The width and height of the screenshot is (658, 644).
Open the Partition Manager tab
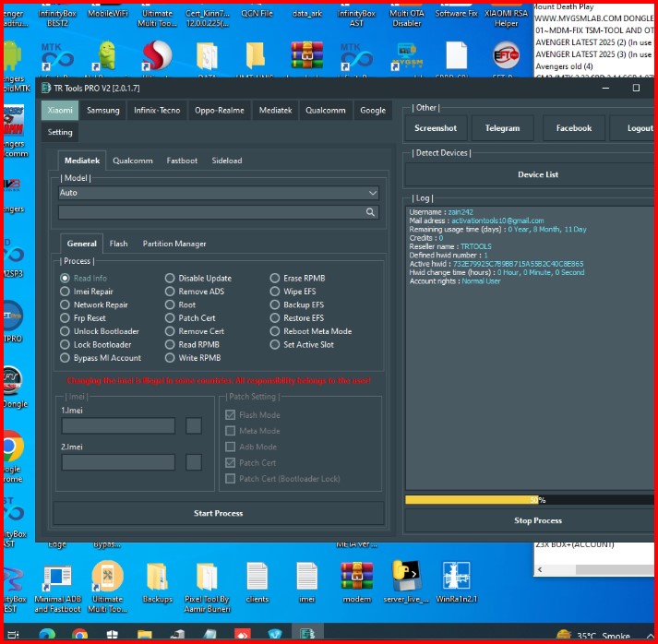click(x=174, y=244)
